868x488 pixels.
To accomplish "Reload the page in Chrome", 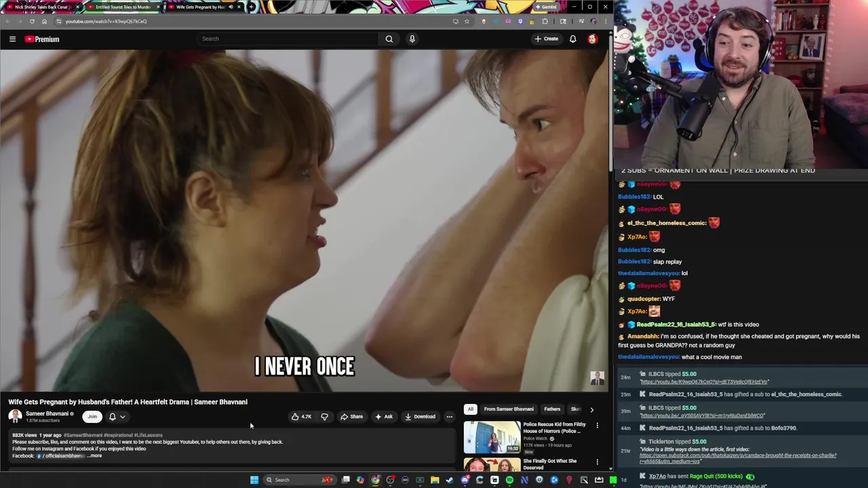I will (32, 21).
